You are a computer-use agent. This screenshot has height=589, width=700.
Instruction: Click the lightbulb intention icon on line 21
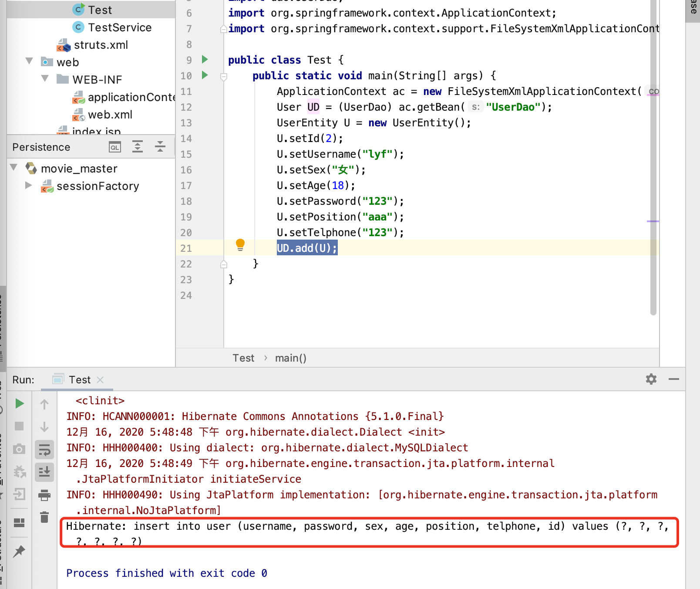[x=240, y=244]
